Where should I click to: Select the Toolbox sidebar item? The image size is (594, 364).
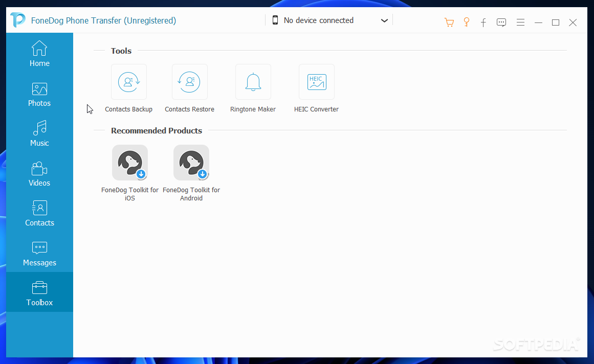point(39,292)
